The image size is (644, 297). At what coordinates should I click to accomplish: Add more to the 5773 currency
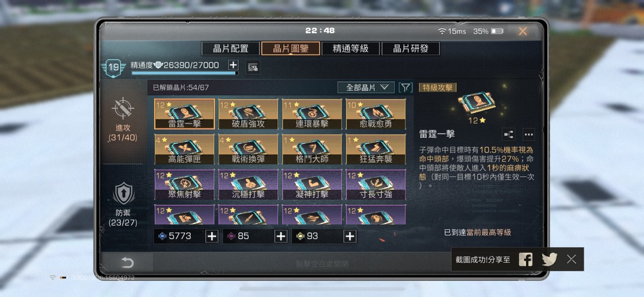point(212,236)
